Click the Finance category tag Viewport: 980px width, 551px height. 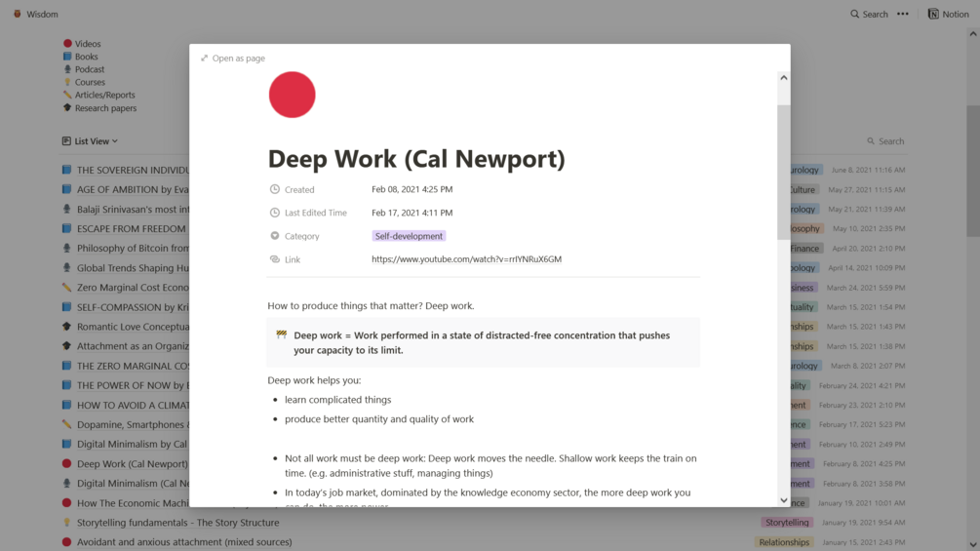pos(804,249)
